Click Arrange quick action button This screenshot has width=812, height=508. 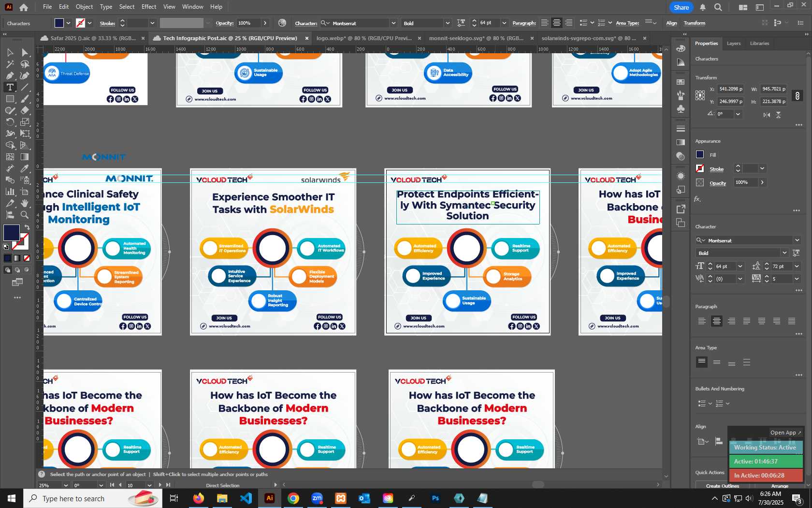point(779,486)
